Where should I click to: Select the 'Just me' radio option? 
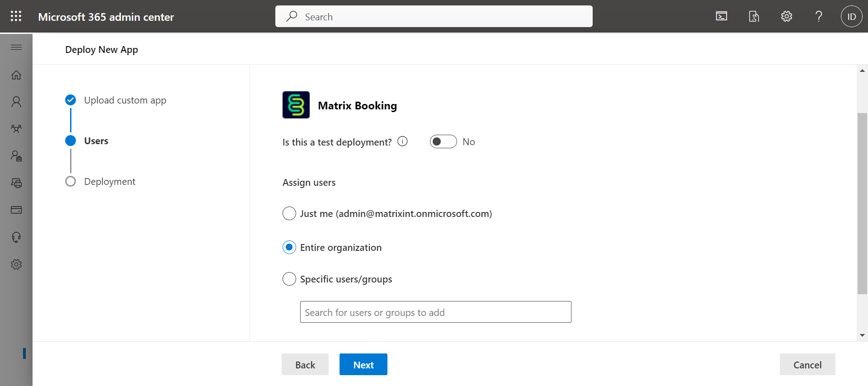pos(289,213)
